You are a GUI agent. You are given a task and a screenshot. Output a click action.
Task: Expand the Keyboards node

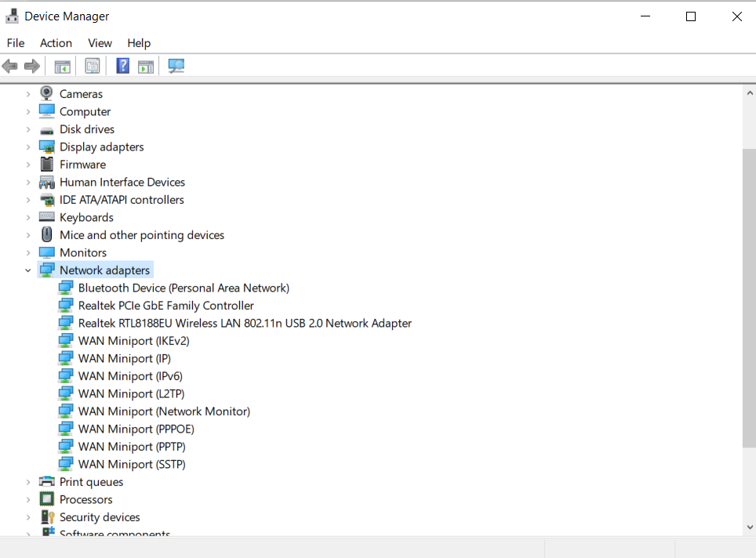28,217
